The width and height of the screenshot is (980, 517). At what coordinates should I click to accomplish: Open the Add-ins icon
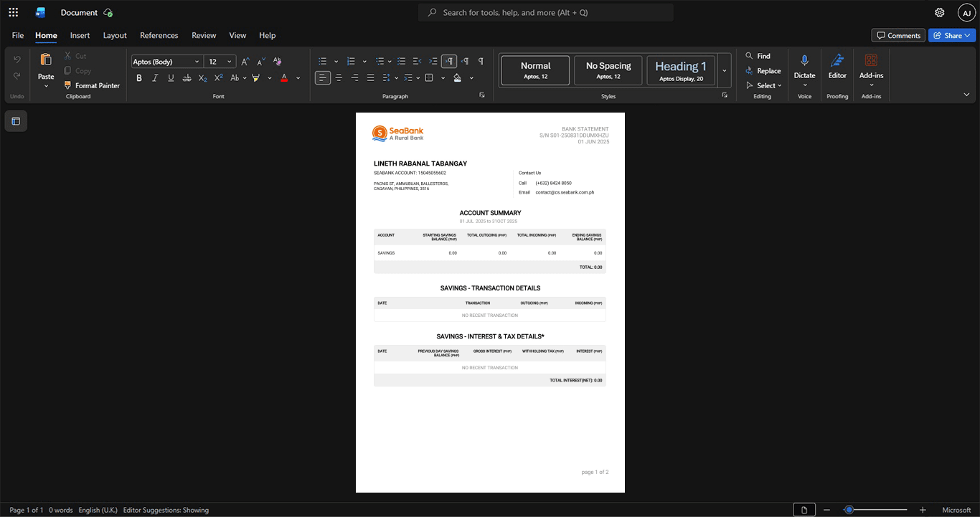coord(871,61)
